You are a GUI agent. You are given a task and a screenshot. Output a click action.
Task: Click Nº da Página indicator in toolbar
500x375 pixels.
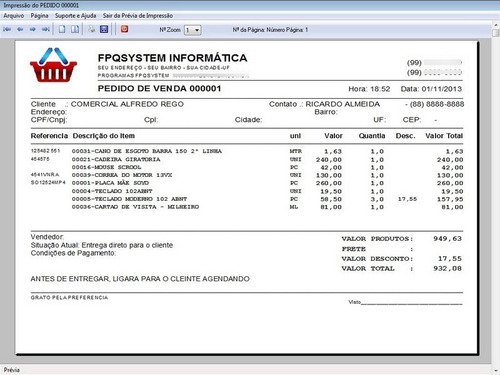point(270,30)
